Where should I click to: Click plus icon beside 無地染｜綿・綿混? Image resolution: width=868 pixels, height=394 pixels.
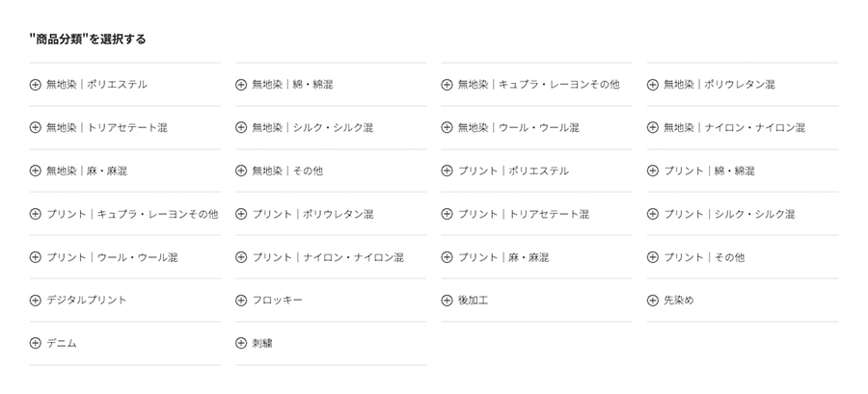click(241, 85)
